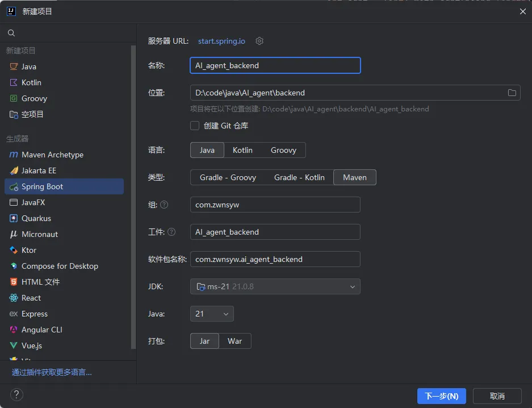Click 下一步(N) button
Viewport: 532px width, 408px height.
tap(441, 396)
